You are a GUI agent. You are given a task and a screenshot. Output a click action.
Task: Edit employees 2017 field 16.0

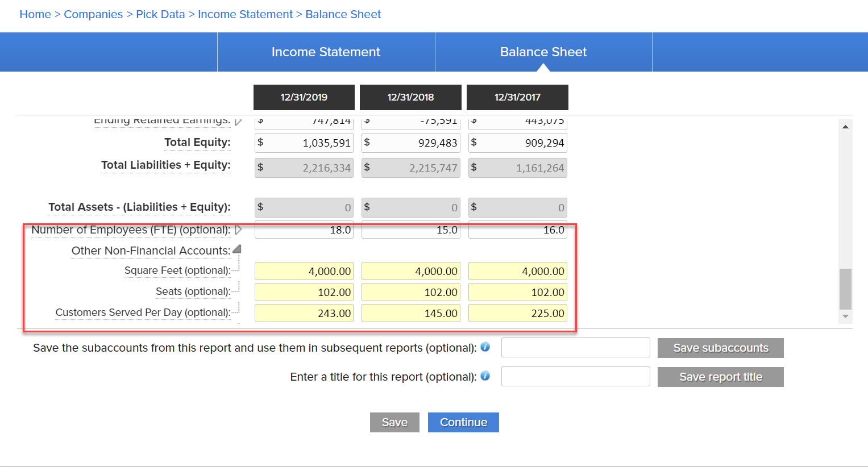(518, 230)
